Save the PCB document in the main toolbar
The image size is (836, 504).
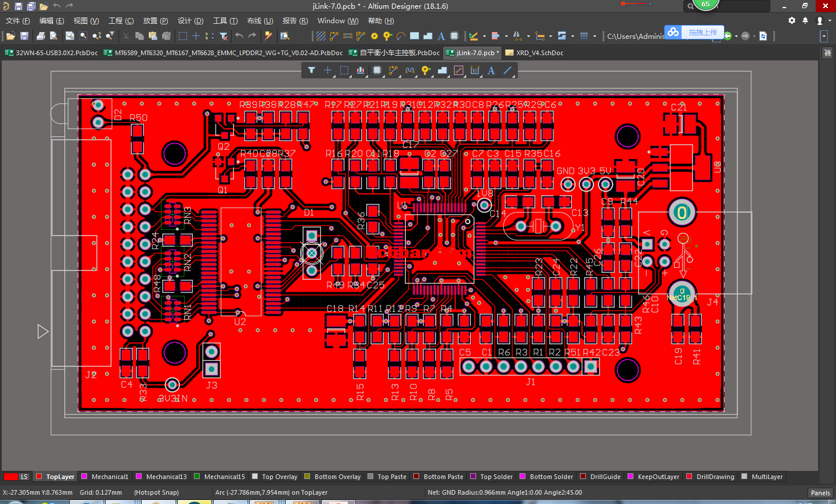coord(24,36)
